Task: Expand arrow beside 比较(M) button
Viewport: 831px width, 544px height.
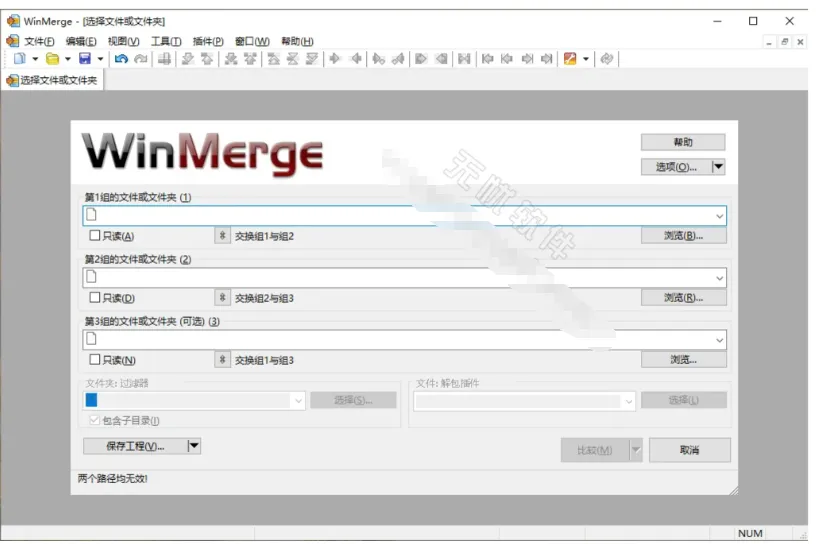Action: click(635, 450)
